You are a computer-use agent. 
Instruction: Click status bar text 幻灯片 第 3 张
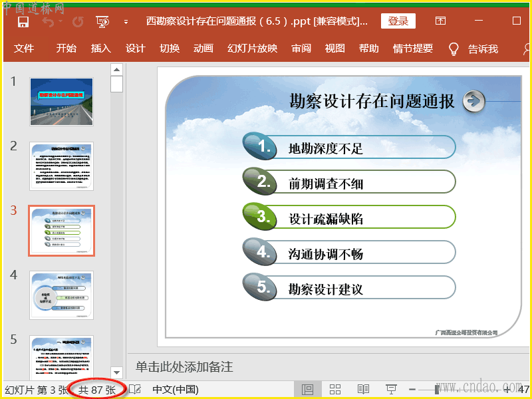pyautogui.click(x=37, y=390)
